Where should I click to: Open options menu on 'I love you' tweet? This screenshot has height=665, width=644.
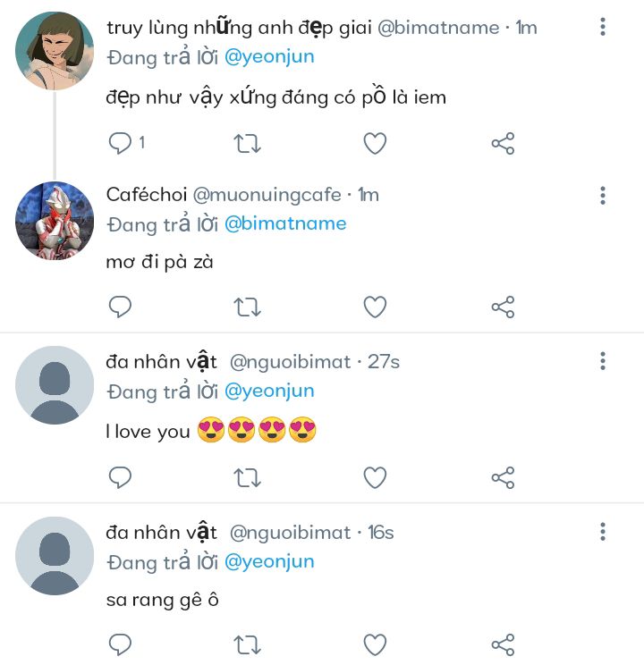pos(603,361)
